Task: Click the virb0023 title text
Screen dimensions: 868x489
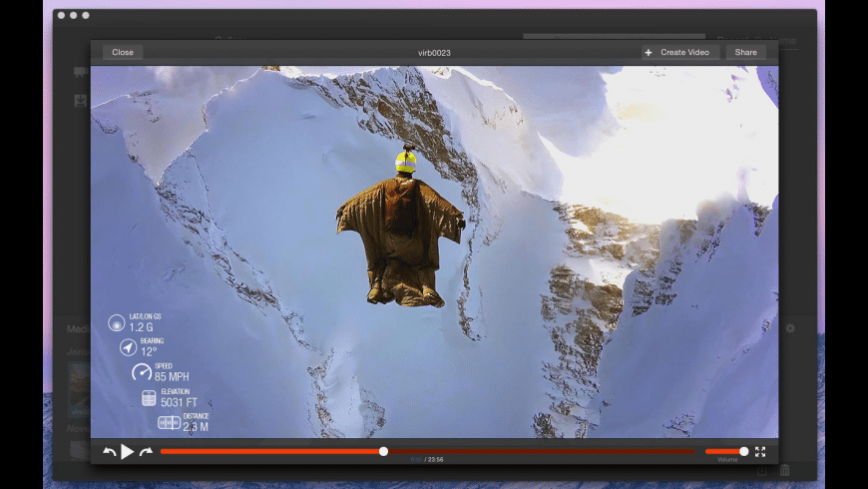Action: point(434,53)
